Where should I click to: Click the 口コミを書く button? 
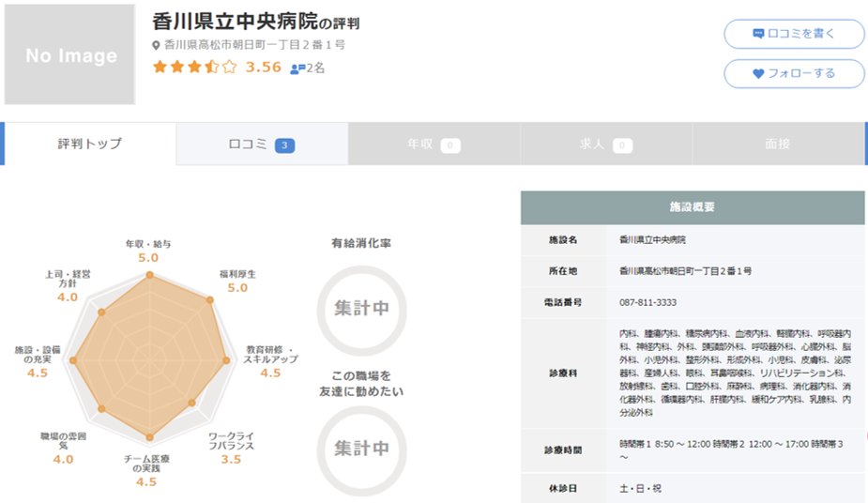(x=794, y=34)
